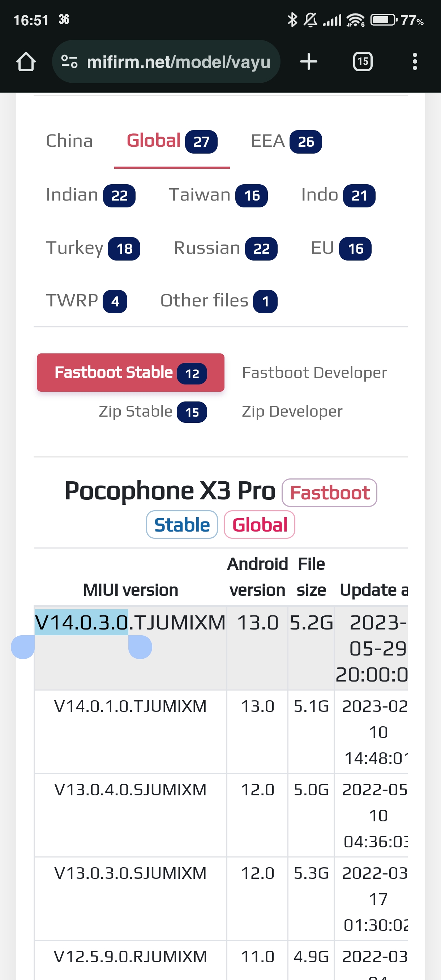Switch to Zip Stable list
Image resolution: width=441 pixels, height=980 pixels.
click(152, 412)
